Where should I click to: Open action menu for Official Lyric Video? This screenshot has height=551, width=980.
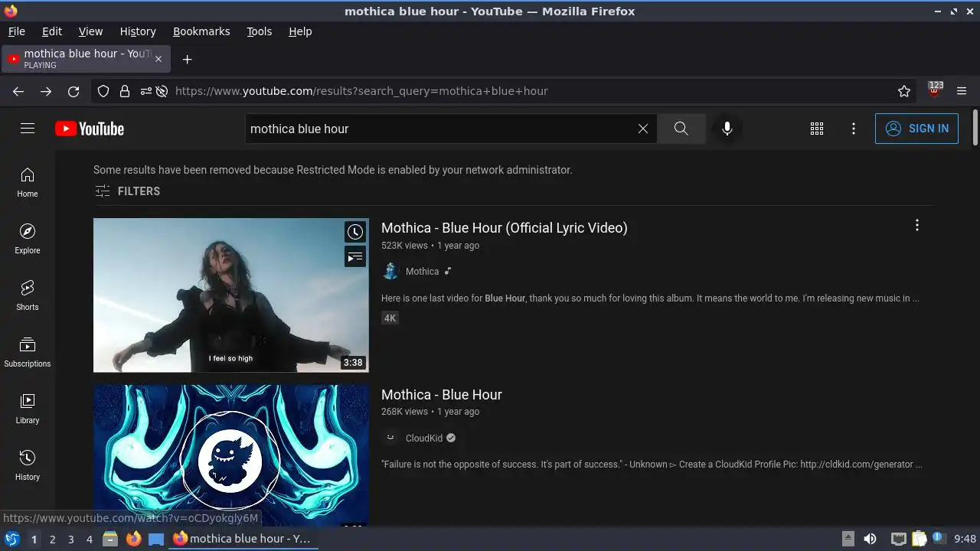(x=916, y=225)
